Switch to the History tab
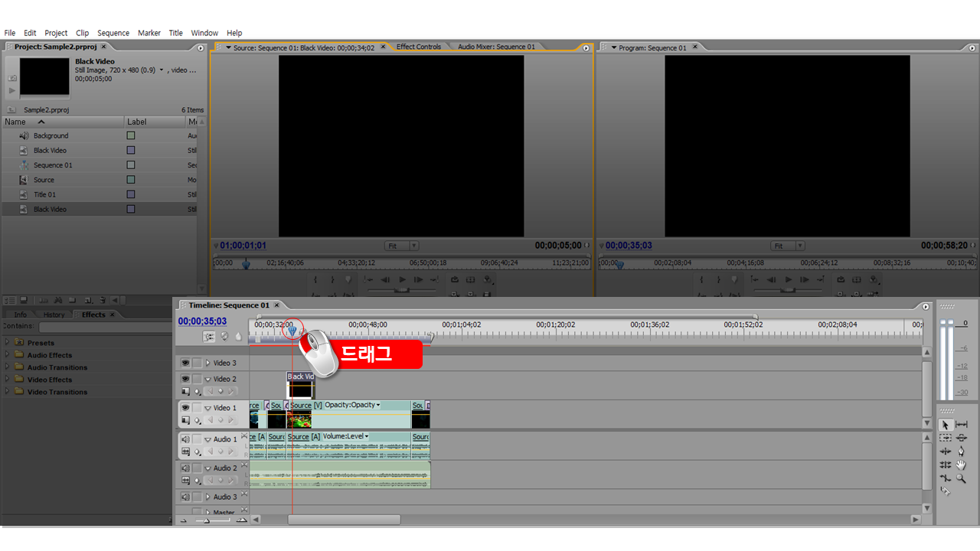The height and width of the screenshot is (551, 980). [x=54, y=315]
